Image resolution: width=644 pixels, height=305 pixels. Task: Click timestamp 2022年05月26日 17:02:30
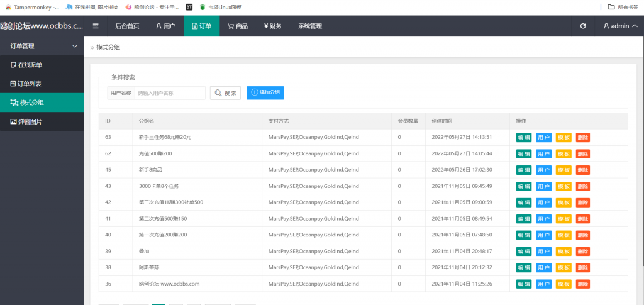(462, 170)
